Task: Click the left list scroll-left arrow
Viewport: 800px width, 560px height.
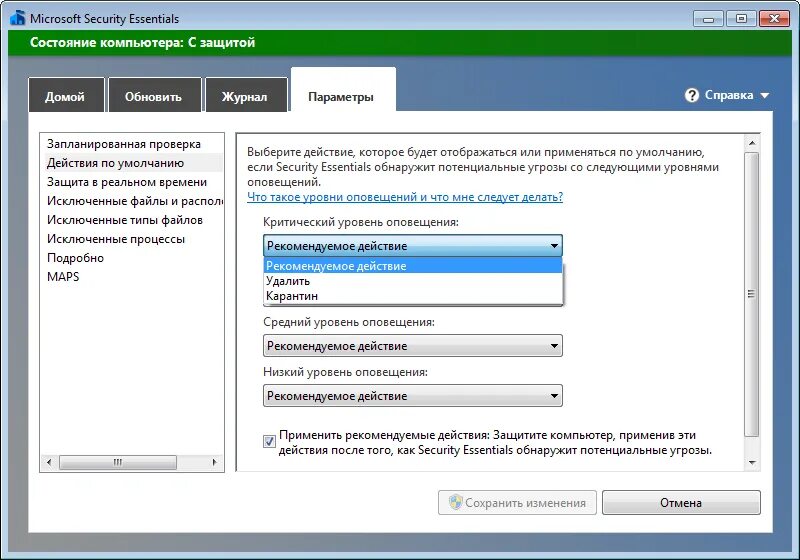Action: (49, 463)
